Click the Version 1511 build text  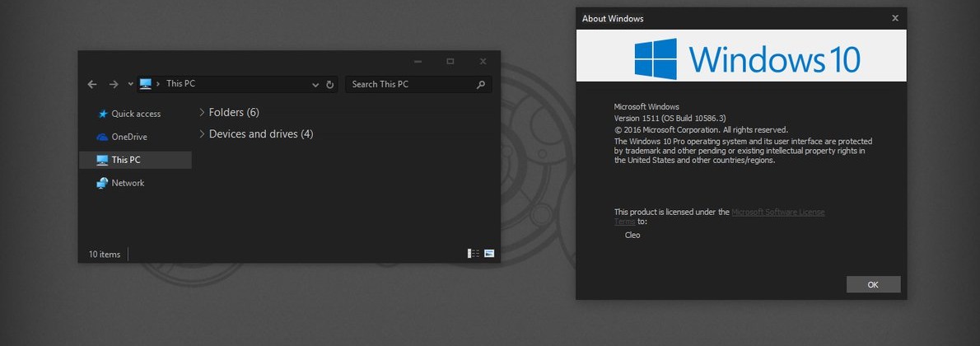[670, 119]
